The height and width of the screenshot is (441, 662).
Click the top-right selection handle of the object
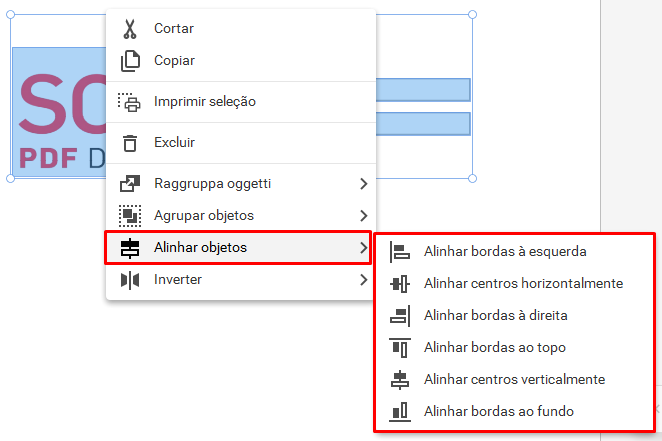click(x=472, y=15)
